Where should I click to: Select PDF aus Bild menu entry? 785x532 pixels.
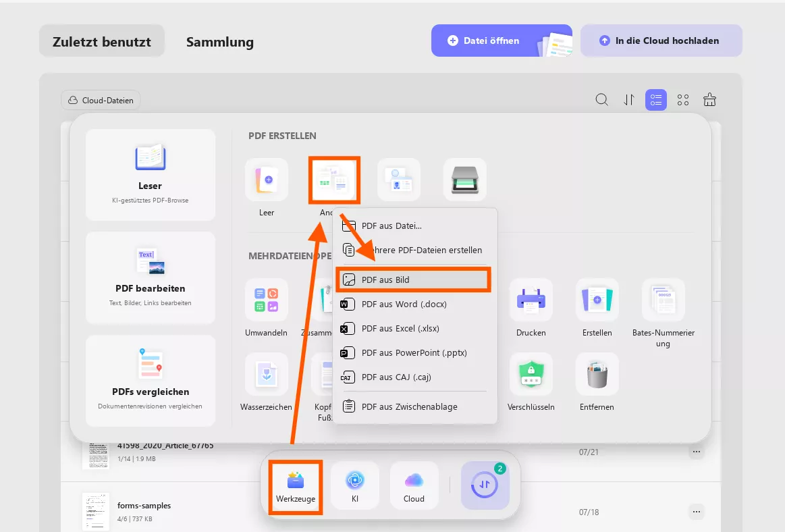tap(414, 280)
